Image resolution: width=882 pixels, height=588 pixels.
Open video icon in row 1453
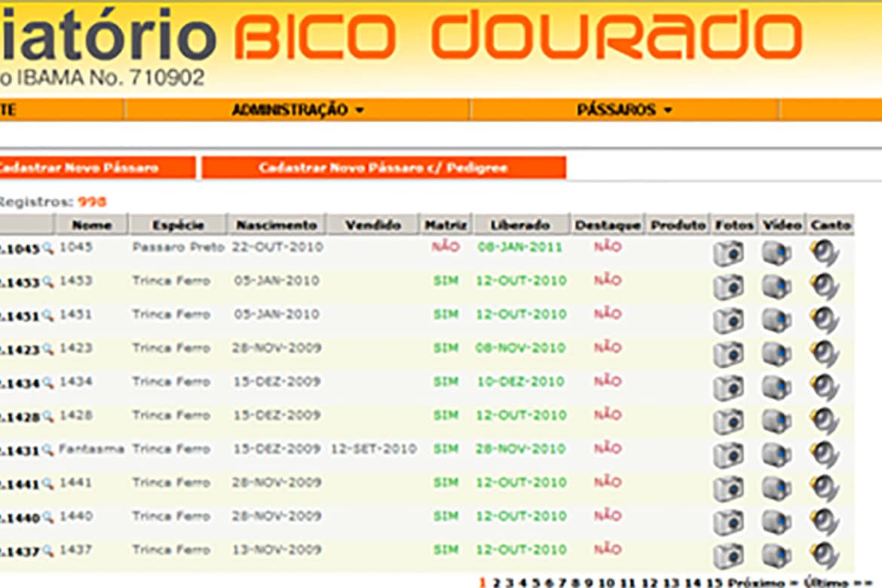click(x=776, y=287)
